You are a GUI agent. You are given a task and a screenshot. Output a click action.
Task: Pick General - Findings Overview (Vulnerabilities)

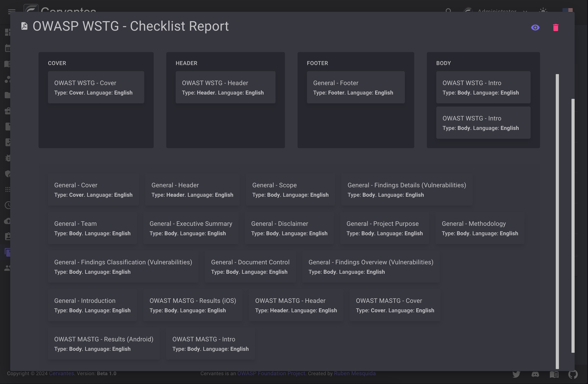(x=371, y=267)
